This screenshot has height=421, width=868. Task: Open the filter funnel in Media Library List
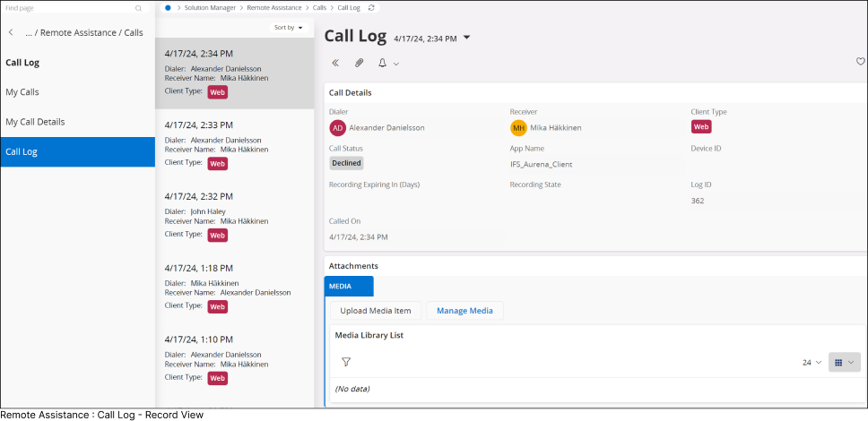pos(346,362)
